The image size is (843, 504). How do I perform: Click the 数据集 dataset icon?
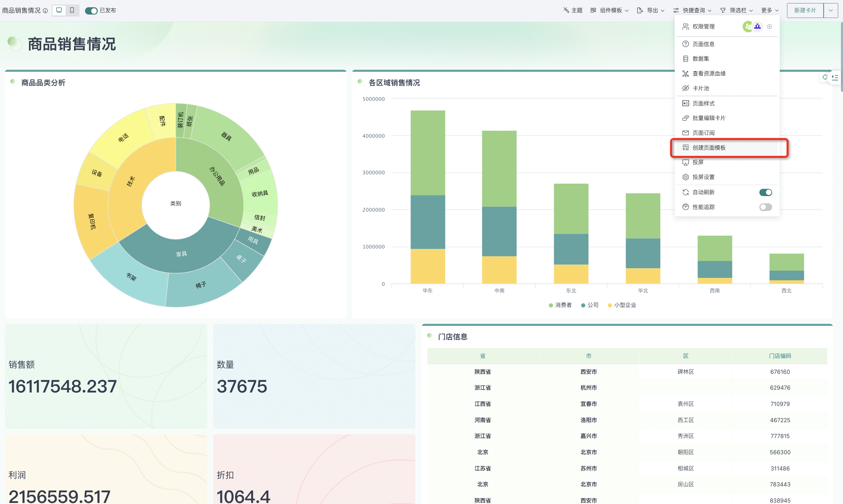[685, 59]
